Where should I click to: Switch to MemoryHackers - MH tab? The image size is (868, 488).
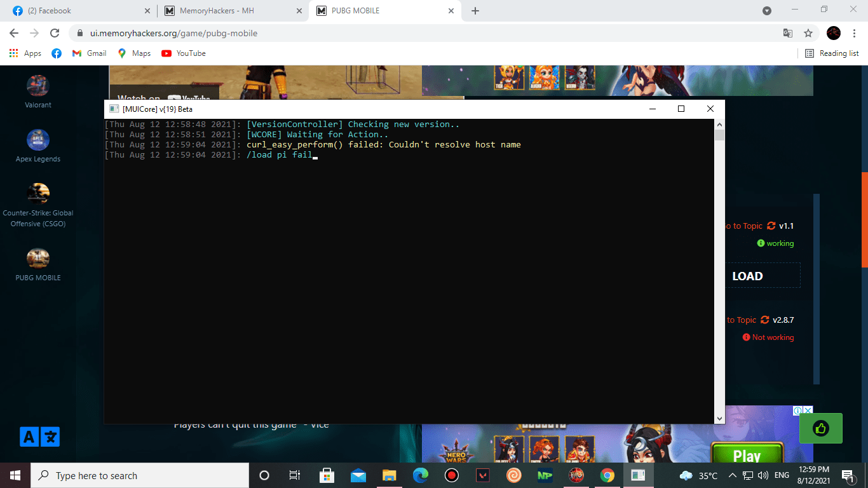pyautogui.click(x=233, y=11)
